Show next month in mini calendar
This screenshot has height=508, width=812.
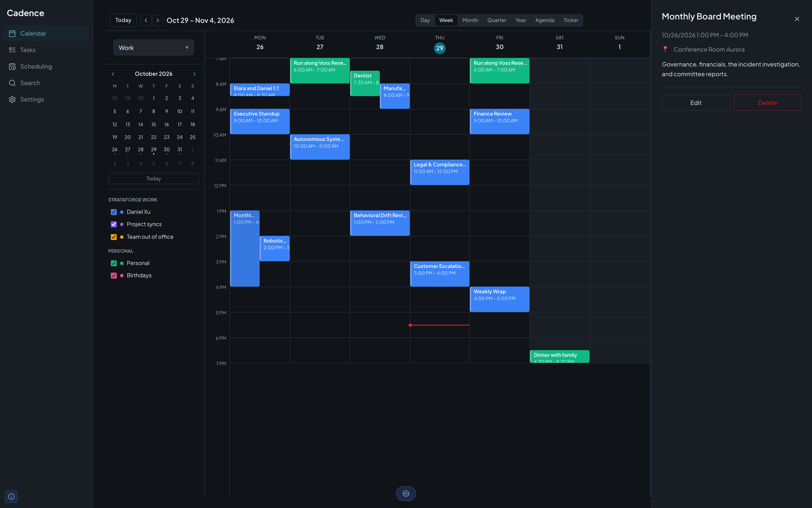click(195, 74)
